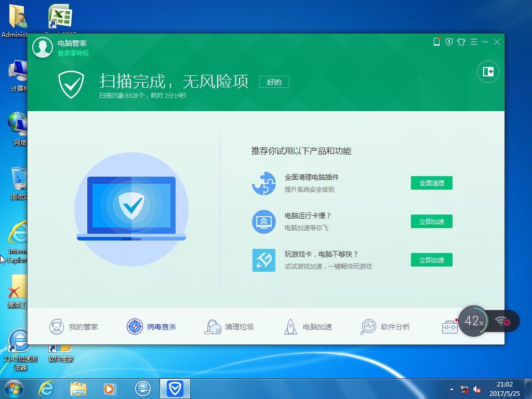Select 回收站 recycle bin desktop icon

tap(18, 183)
